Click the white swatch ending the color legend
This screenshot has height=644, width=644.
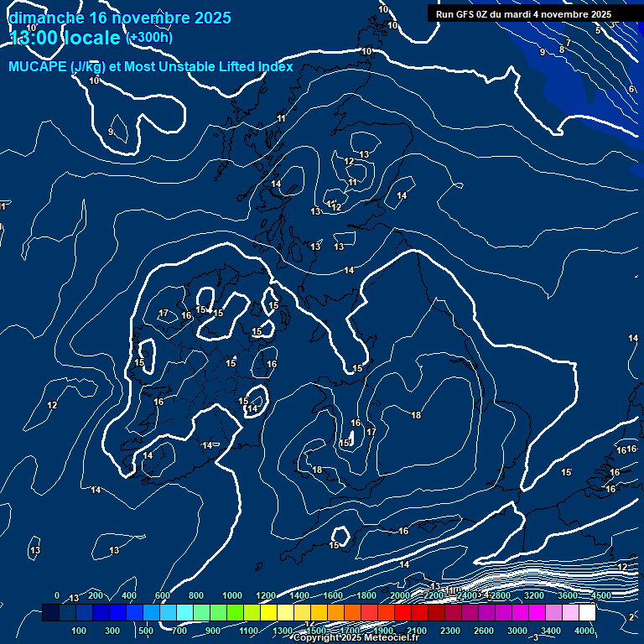point(587,612)
